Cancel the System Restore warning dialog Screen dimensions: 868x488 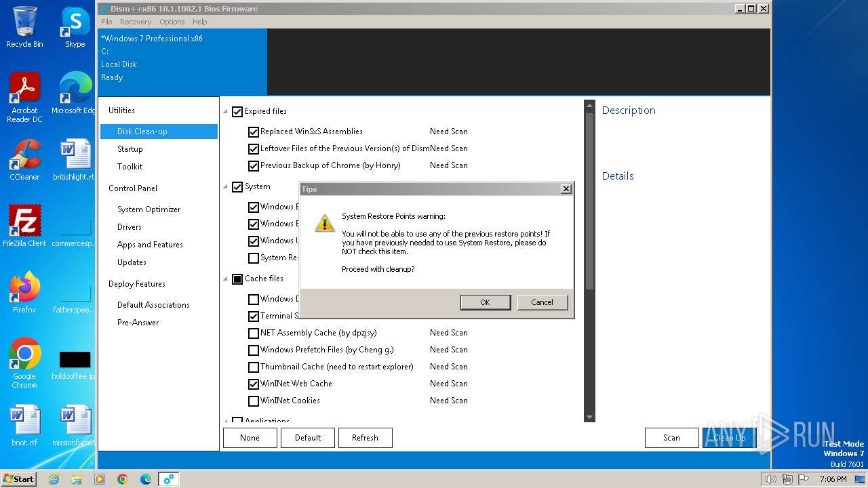click(x=542, y=302)
